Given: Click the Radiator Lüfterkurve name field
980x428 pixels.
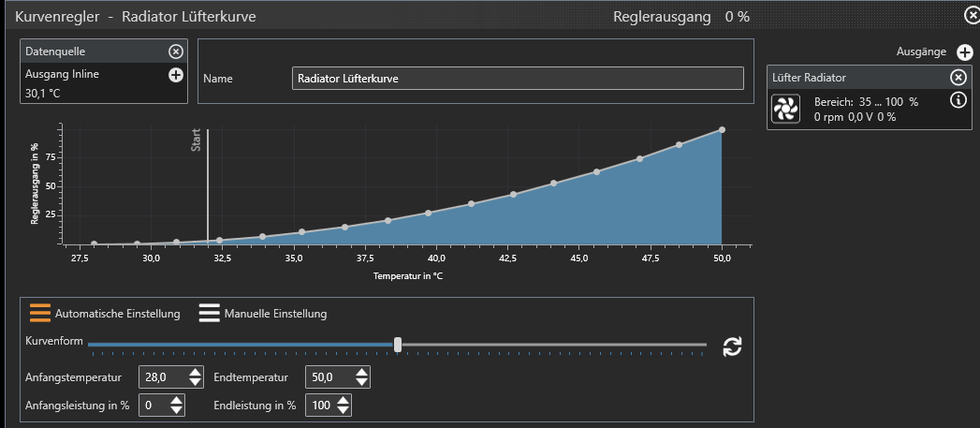Looking at the screenshot, I should [x=518, y=79].
